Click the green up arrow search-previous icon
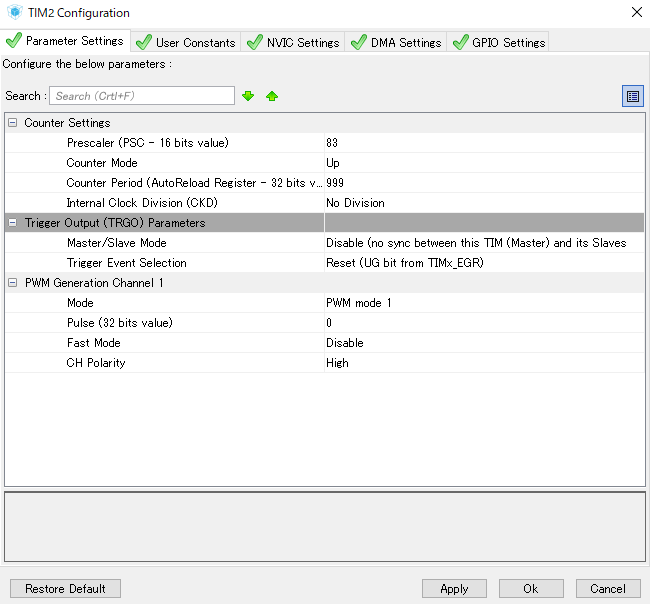 (x=272, y=96)
